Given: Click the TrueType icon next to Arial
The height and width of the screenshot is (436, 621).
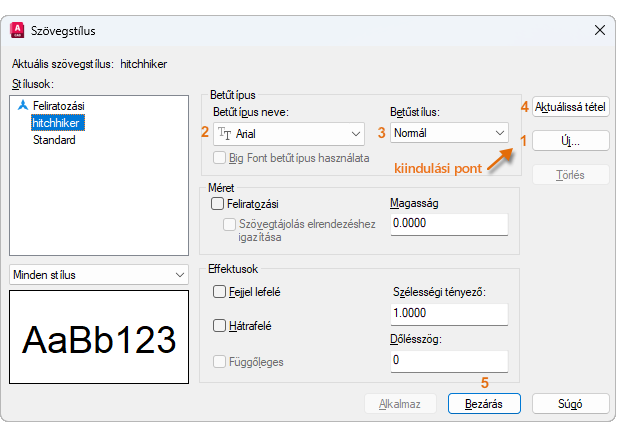Looking at the screenshot, I should 225,133.
